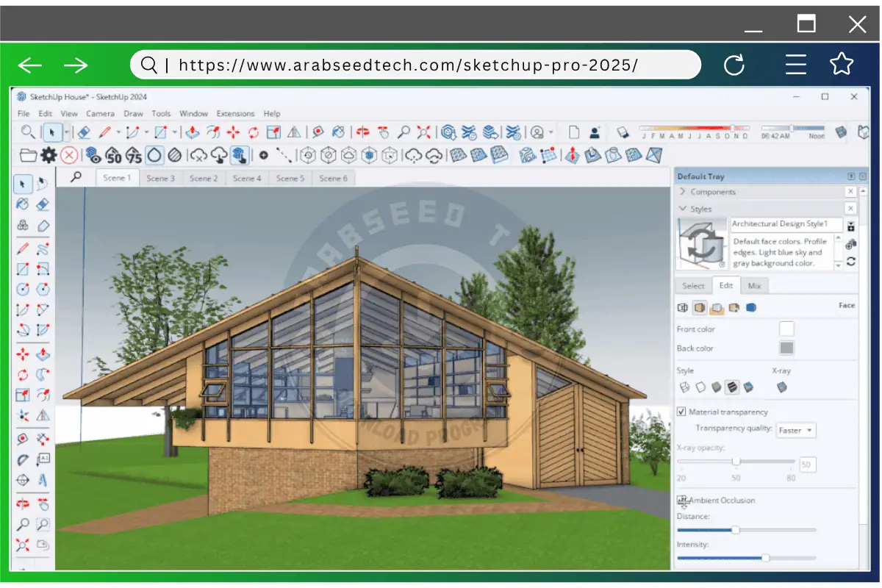Pick the Pencil line tool in left toolbar
Viewport: 882px width, 588px height.
click(x=23, y=248)
